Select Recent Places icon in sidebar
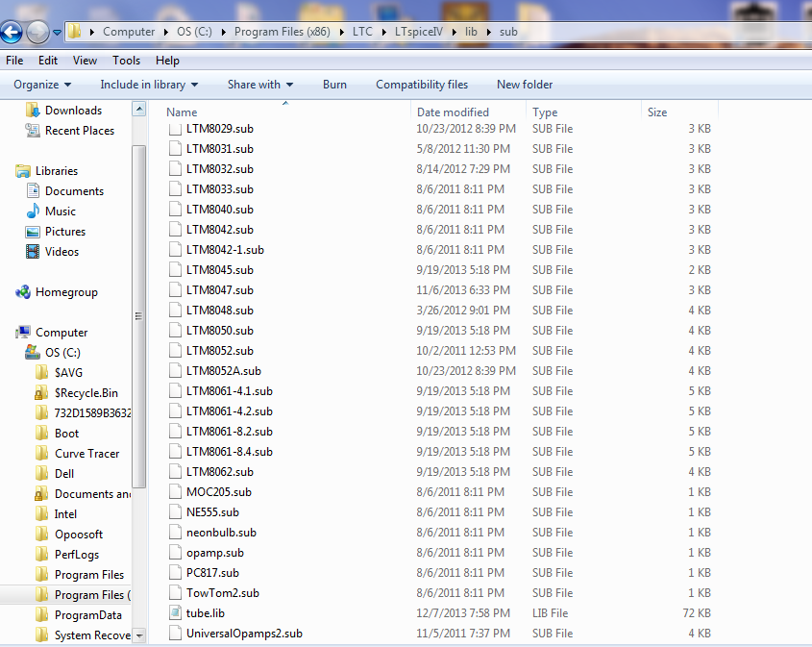Image resolution: width=812 pixels, height=647 pixels. click(33, 131)
